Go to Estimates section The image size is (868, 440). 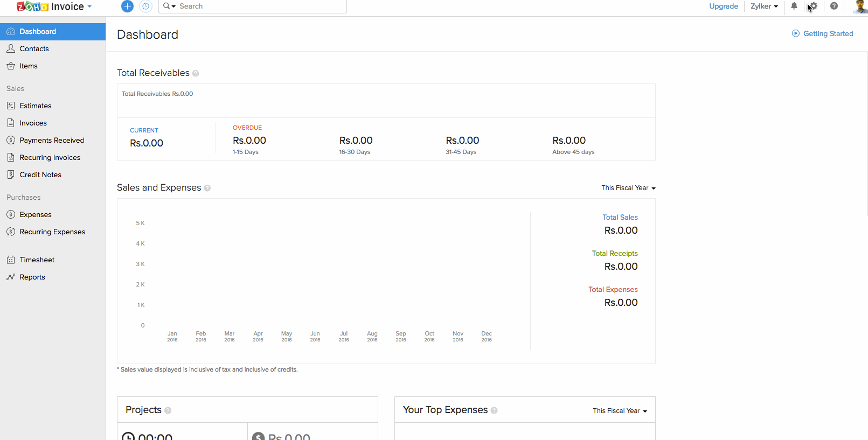coord(53,106)
